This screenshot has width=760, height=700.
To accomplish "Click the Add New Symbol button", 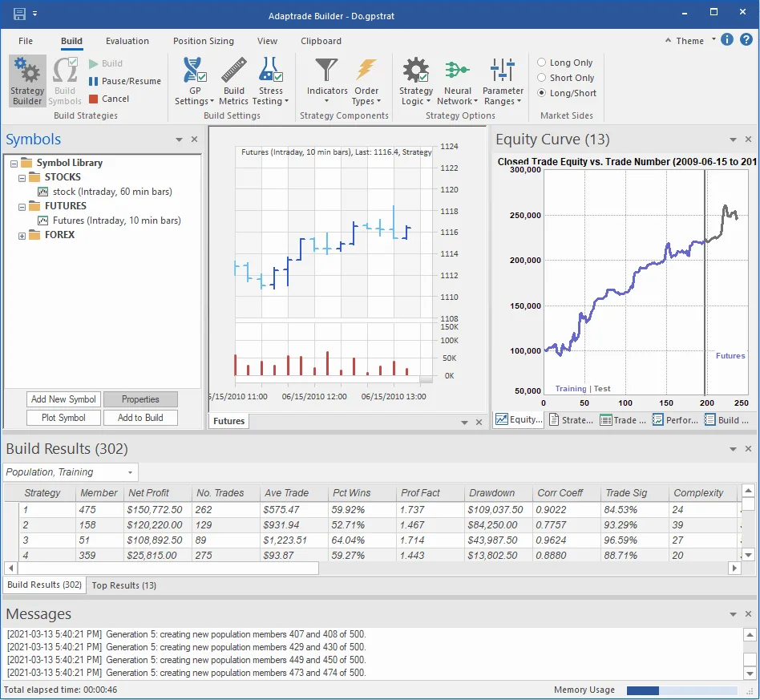I will (x=63, y=399).
